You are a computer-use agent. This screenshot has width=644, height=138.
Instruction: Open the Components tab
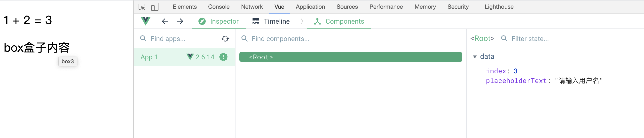pyautogui.click(x=339, y=21)
